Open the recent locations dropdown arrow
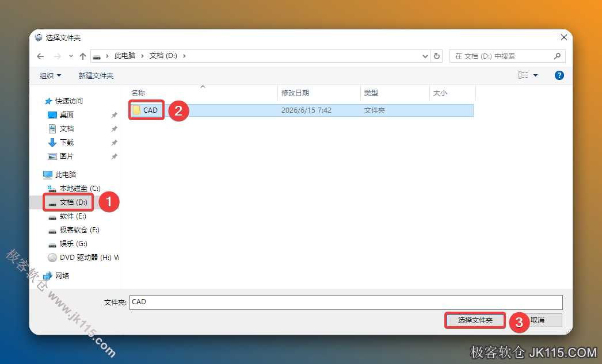This screenshot has height=364, width=602. tap(71, 56)
